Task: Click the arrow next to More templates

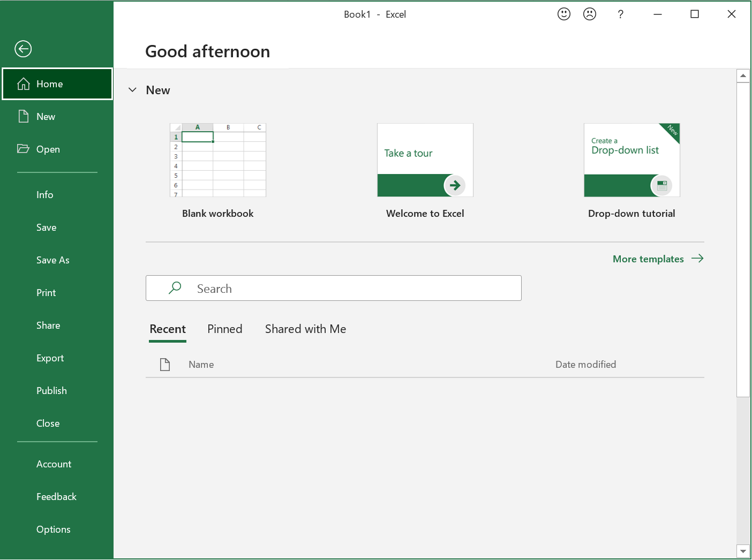Action: (697, 259)
